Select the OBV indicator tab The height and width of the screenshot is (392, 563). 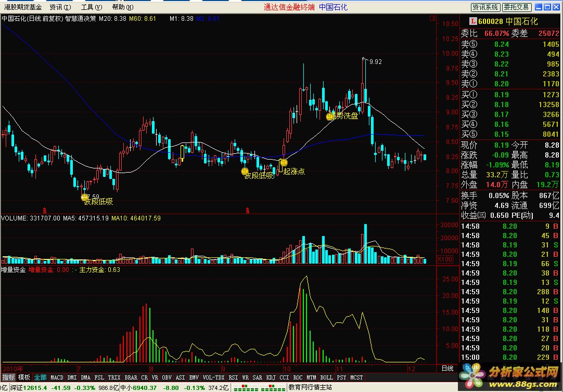(167, 377)
